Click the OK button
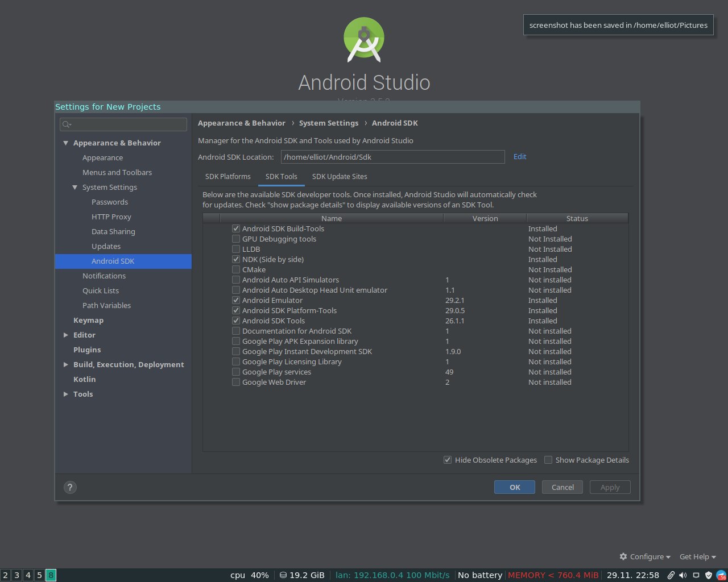The height and width of the screenshot is (582, 728). (x=515, y=487)
